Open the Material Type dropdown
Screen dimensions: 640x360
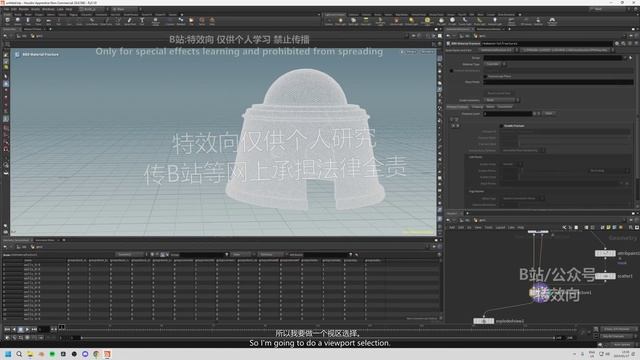click(495, 64)
